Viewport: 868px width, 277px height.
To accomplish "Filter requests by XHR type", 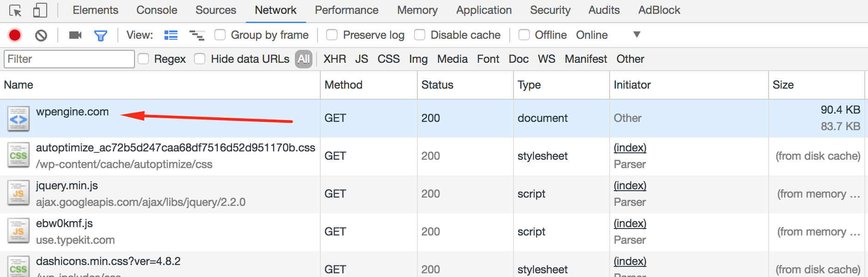I will (x=335, y=59).
